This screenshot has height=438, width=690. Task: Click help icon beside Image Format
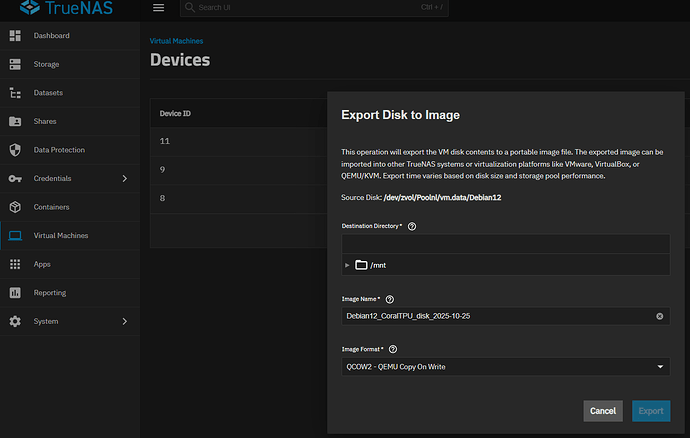point(393,349)
